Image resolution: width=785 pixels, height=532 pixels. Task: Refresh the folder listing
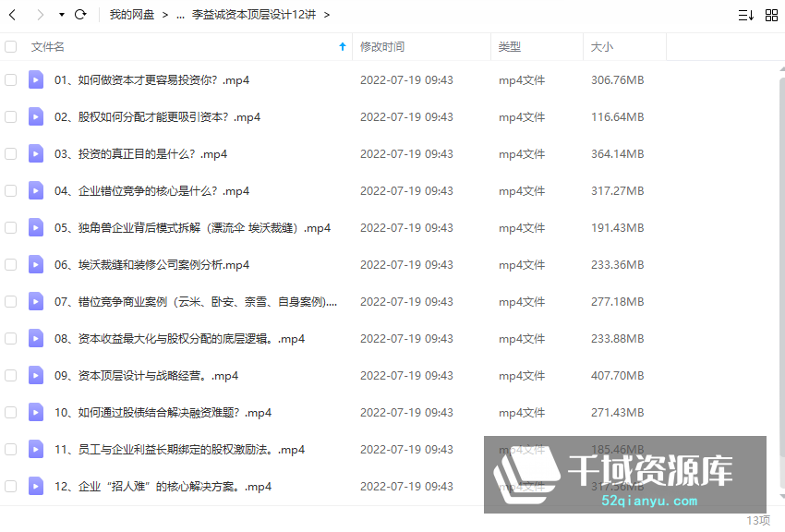point(80,15)
